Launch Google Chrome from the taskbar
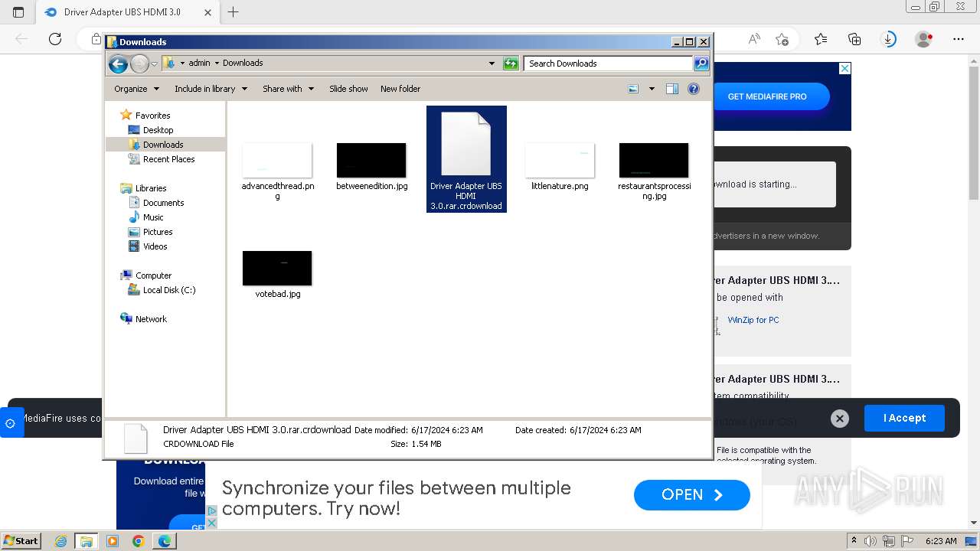Image resolution: width=980 pixels, height=551 pixels. coord(138,541)
